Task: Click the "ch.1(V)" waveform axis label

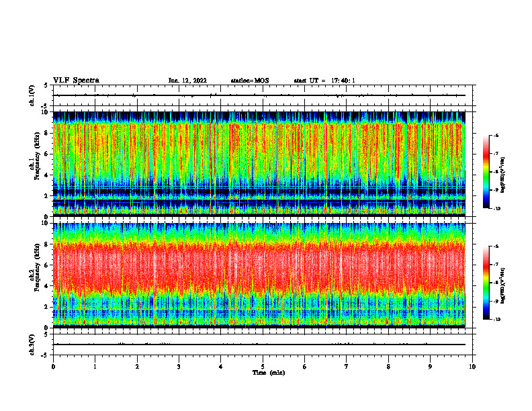Action: click(32, 95)
